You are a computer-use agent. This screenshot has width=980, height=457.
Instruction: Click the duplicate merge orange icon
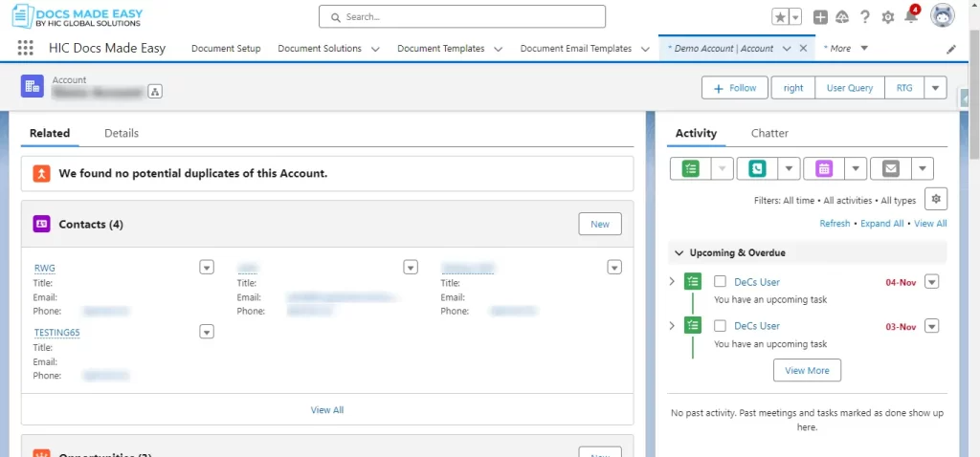[x=41, y=173]
